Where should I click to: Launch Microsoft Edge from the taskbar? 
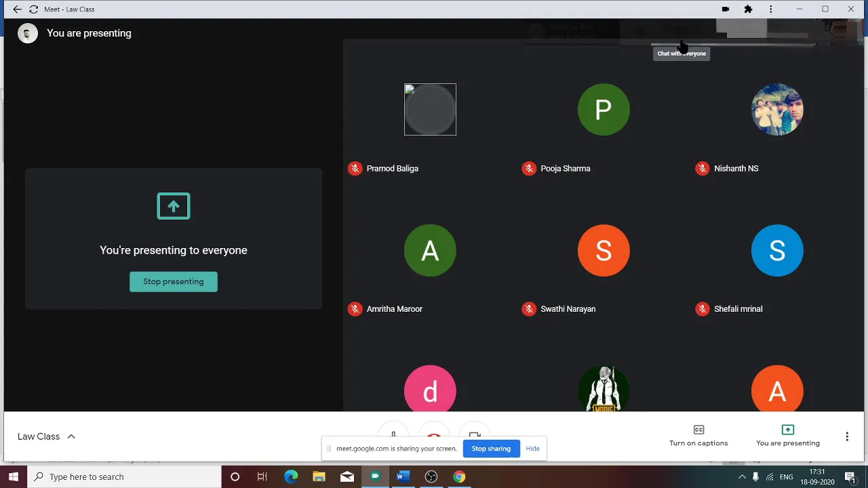291,477
